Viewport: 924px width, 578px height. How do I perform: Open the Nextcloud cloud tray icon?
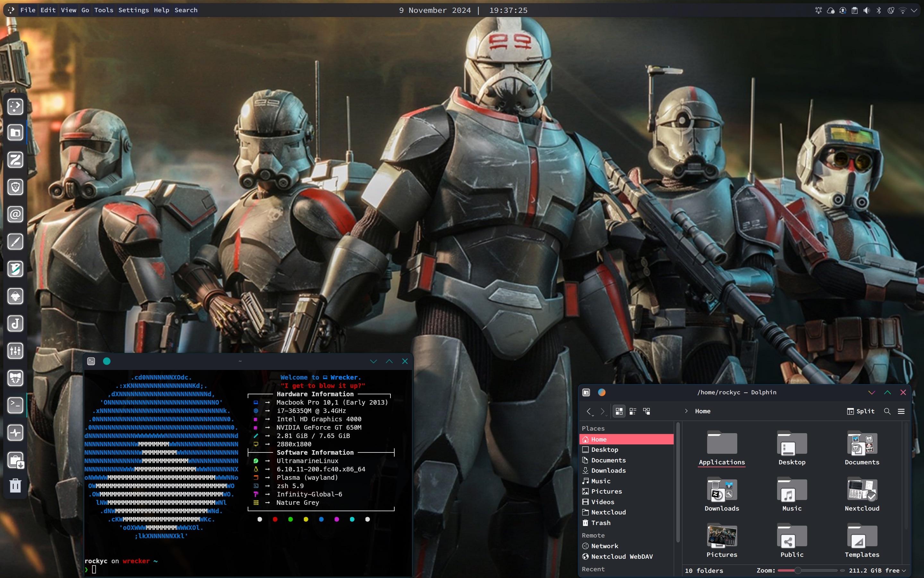point(830,10)
